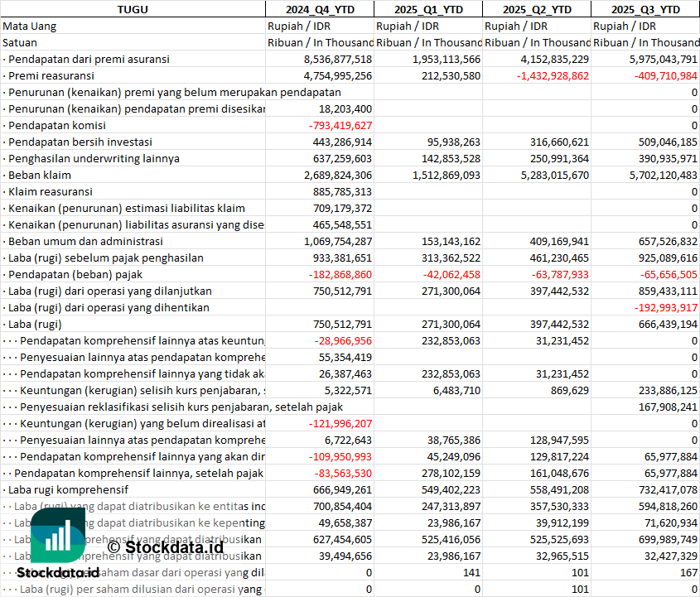Select the Mata Uang row label
This screenshot has height=597, width=700.
pos(30,26)
